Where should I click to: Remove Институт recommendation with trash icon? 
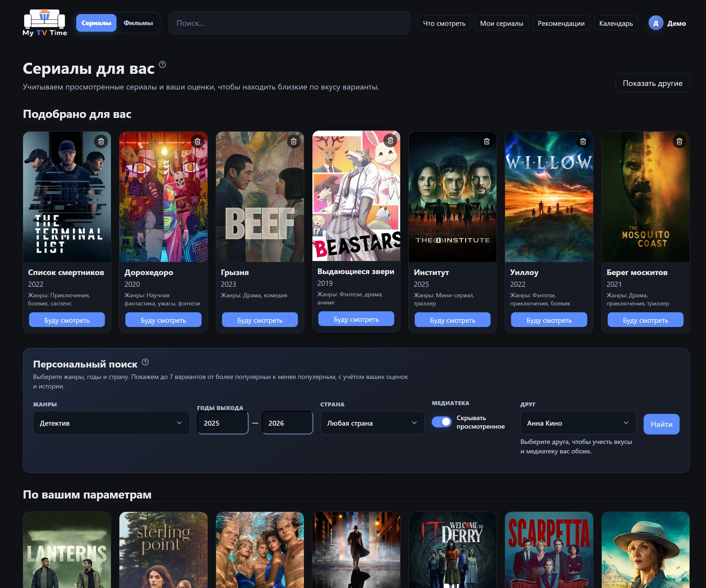(x=486, y=141)
